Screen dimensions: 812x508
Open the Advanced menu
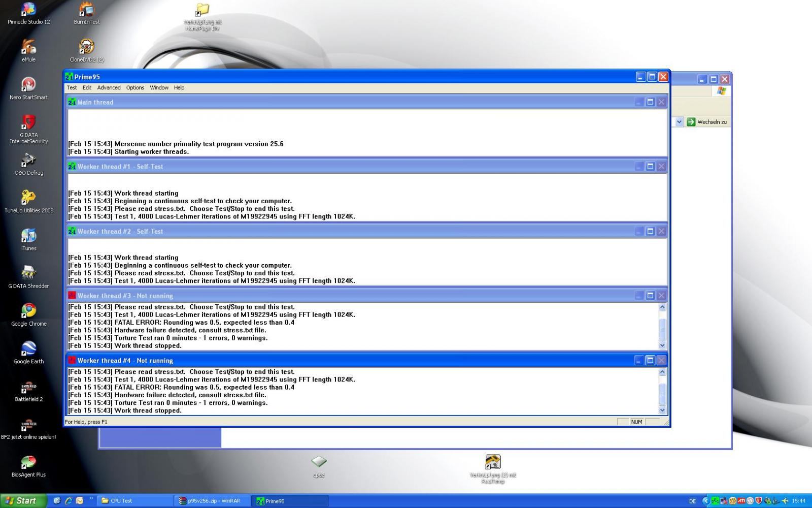(109, 87)
